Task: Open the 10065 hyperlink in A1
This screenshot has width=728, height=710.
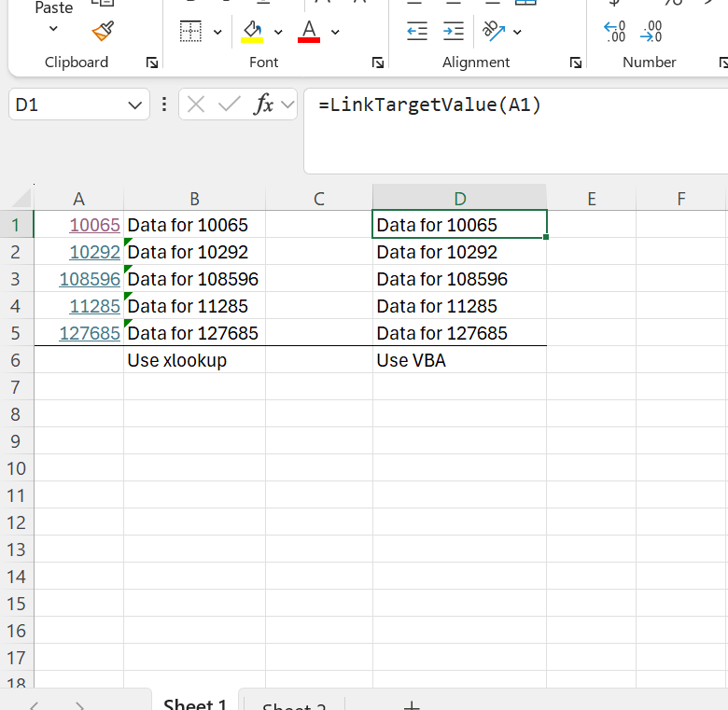Action: tap(94, 225)
